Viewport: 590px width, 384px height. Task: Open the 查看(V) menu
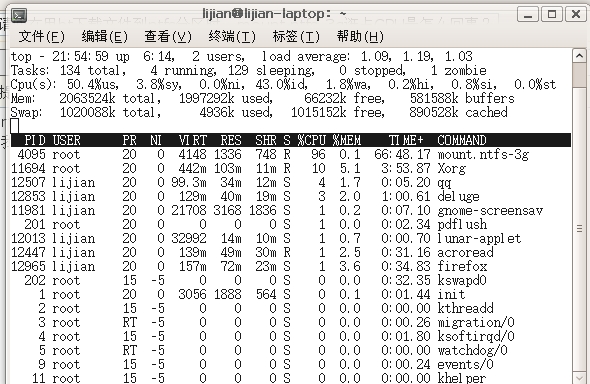[x=168, y=36]
